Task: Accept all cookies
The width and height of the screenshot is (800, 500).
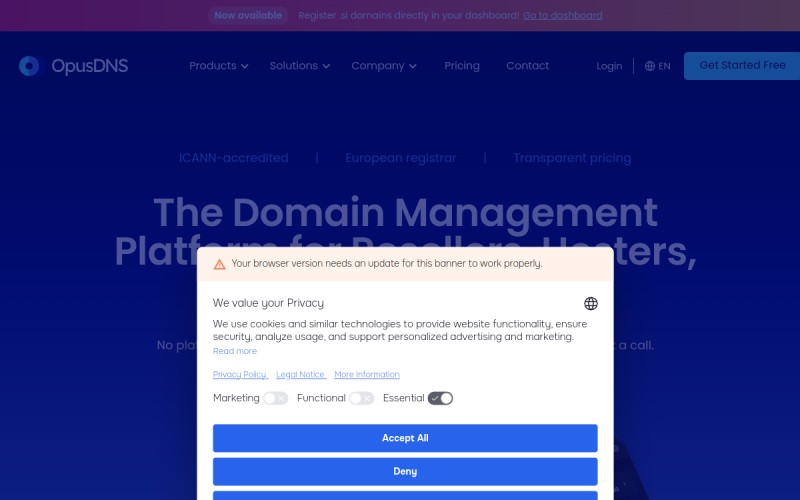Action: [x=405, y=438]
